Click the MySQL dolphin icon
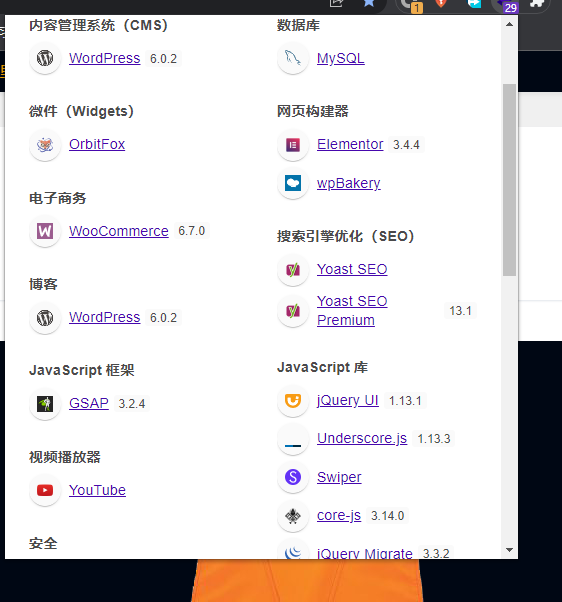Viewport: 562px width, 602px height. point(293,58)
